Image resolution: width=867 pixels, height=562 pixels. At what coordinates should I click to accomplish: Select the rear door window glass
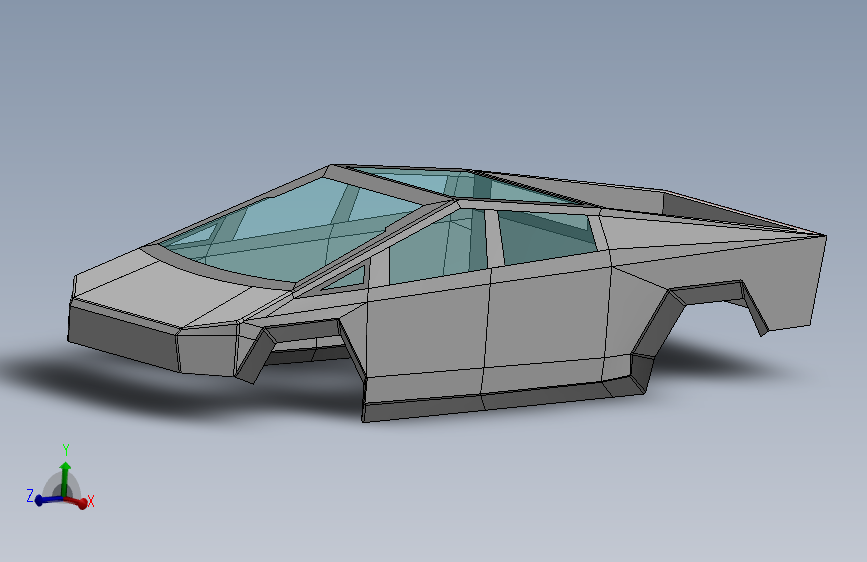point(545,237)
